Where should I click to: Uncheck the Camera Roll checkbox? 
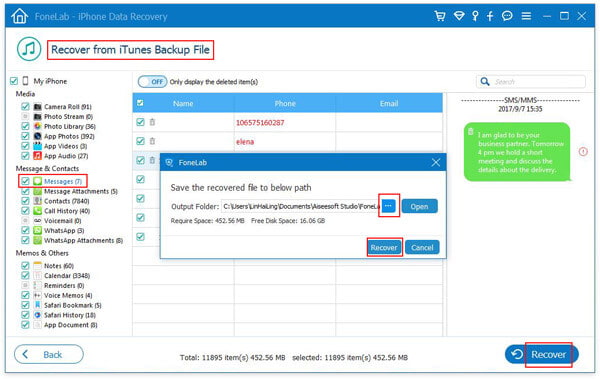pos(25,106)
